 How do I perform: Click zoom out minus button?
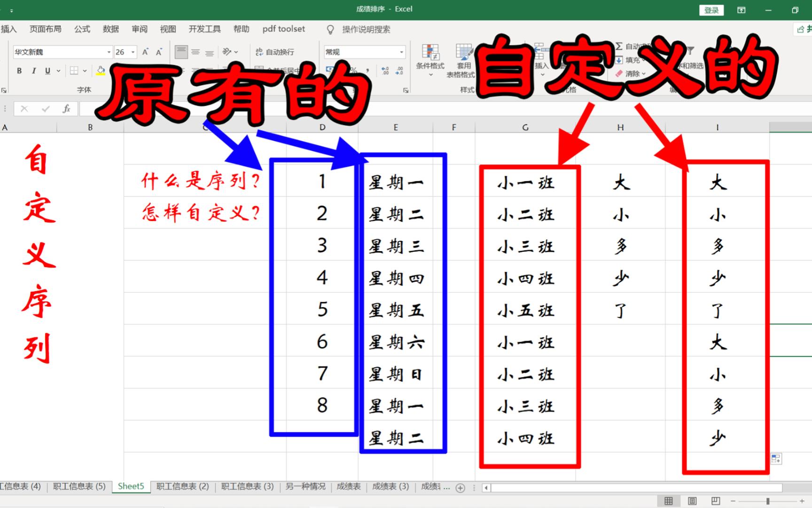tap(733, 501)
